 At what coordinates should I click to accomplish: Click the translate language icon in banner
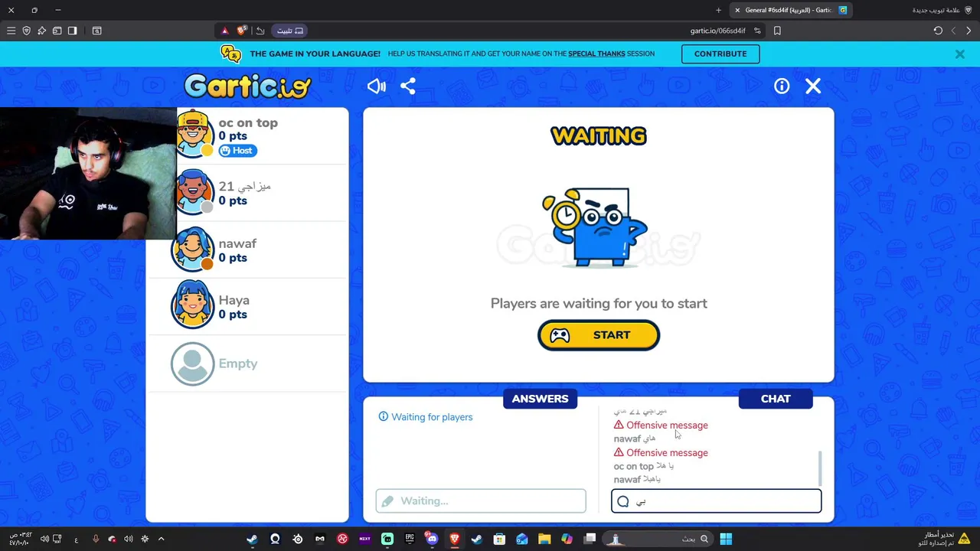pyautogui.click(x=230, y=54)
